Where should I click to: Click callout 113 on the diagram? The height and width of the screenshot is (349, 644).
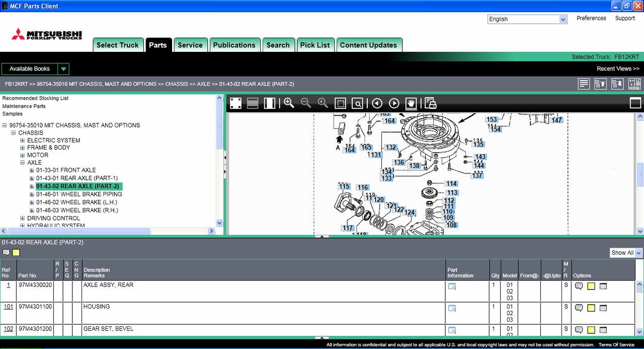(x=452, y=193)
